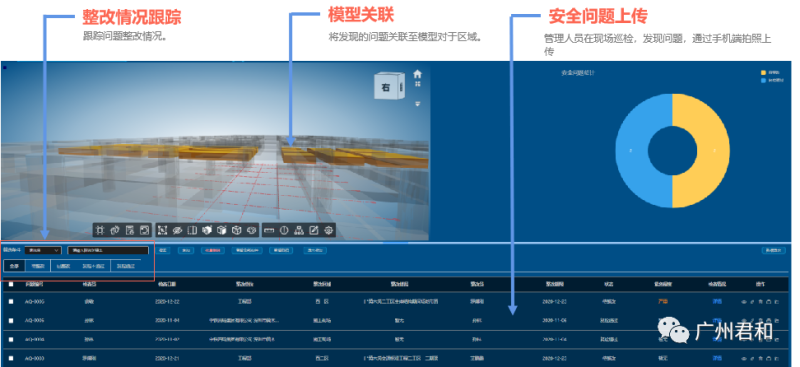This screenshot has height=367, width=800.
Task: Click the button at the far right above the table
Action: [x=773, y=250]
